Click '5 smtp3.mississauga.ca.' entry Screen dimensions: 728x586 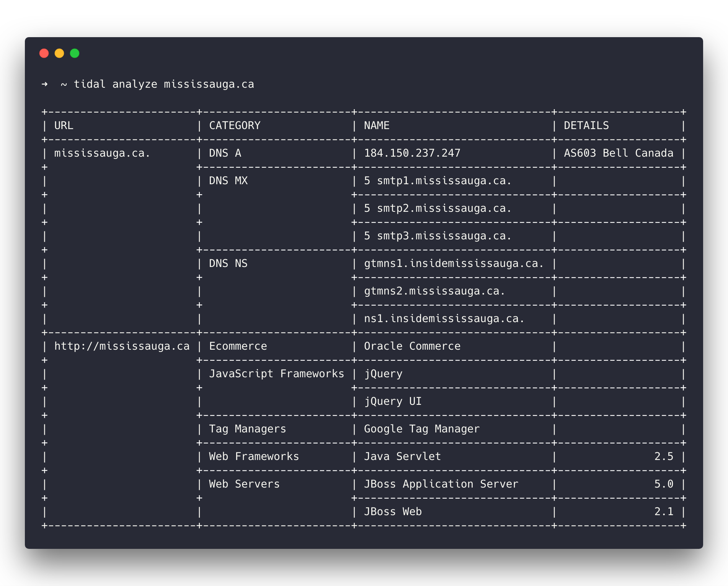tap(438, 236)
